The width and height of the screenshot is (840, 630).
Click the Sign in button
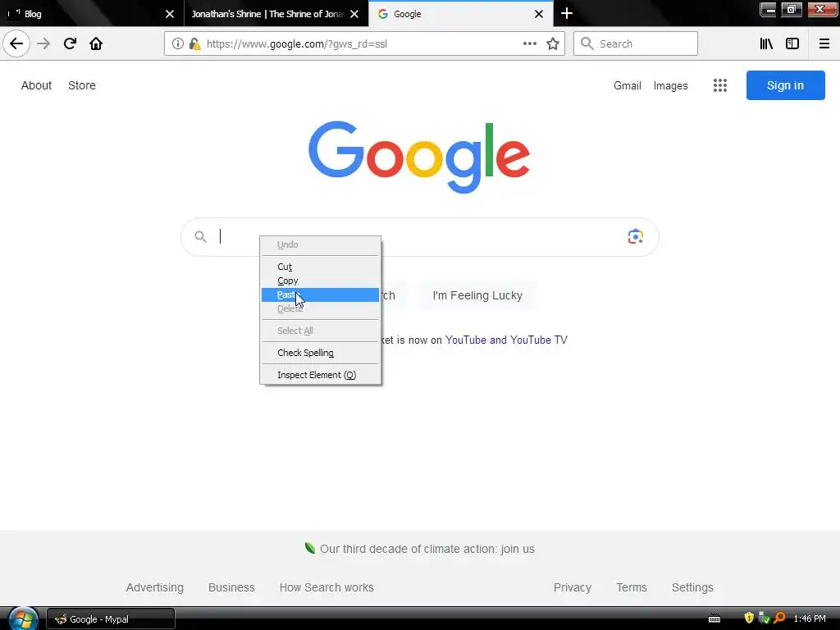[x=785, y=85]
